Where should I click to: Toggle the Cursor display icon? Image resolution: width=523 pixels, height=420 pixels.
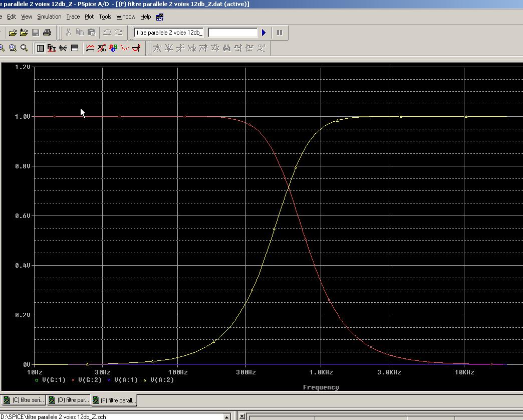(x=136, y=48)
